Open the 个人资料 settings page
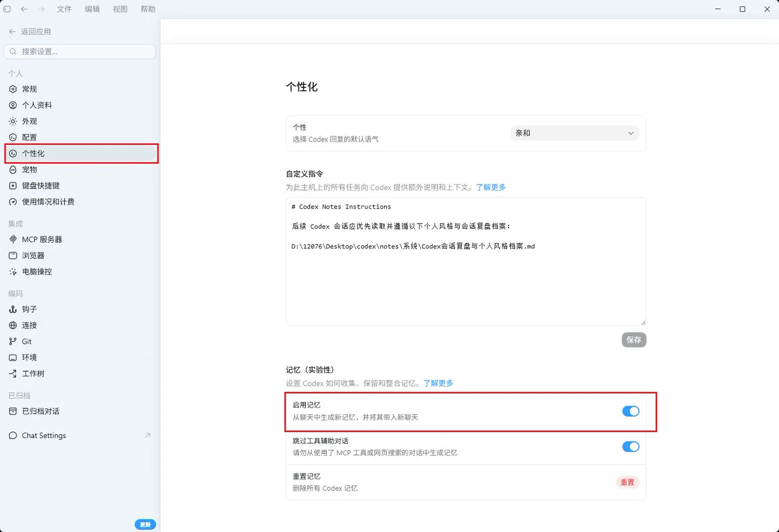Viewport: 779px width, 532px height. (80, 105)
